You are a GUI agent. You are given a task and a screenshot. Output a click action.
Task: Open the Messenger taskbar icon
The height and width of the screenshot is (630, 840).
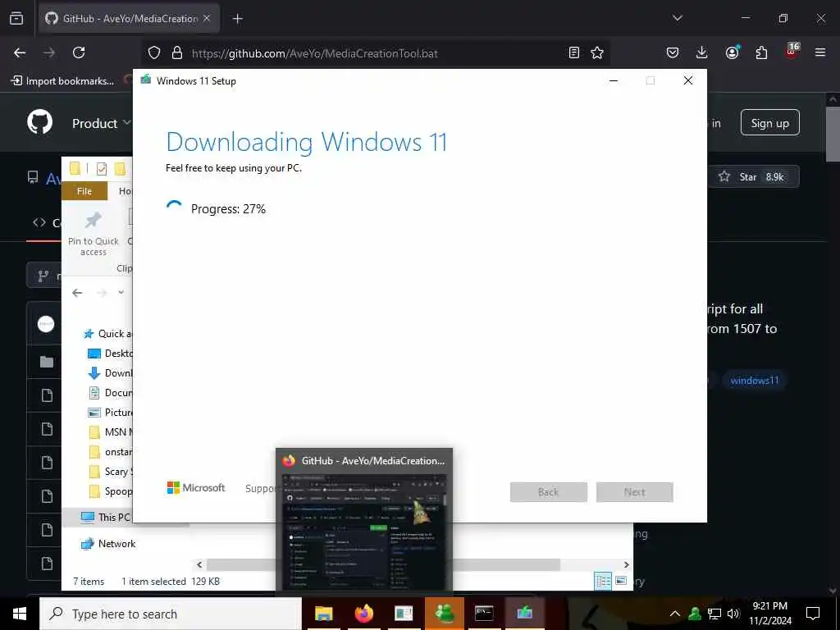444,614
